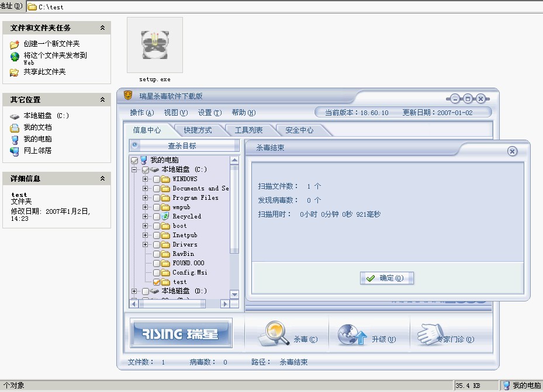Click the tree horizontal scrollbar left arrow
This screenshot has height=392, width=543.
pos(134,304)
